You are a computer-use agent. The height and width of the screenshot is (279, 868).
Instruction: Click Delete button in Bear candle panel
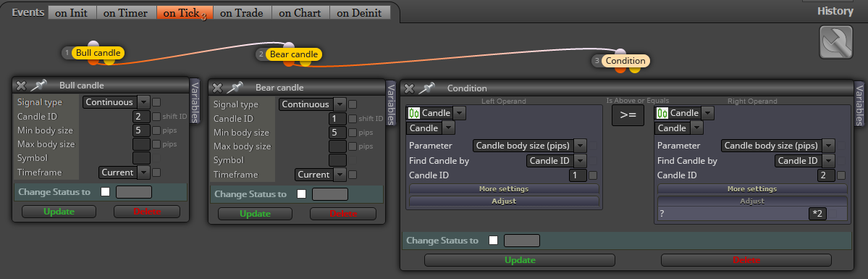point(343,214)
